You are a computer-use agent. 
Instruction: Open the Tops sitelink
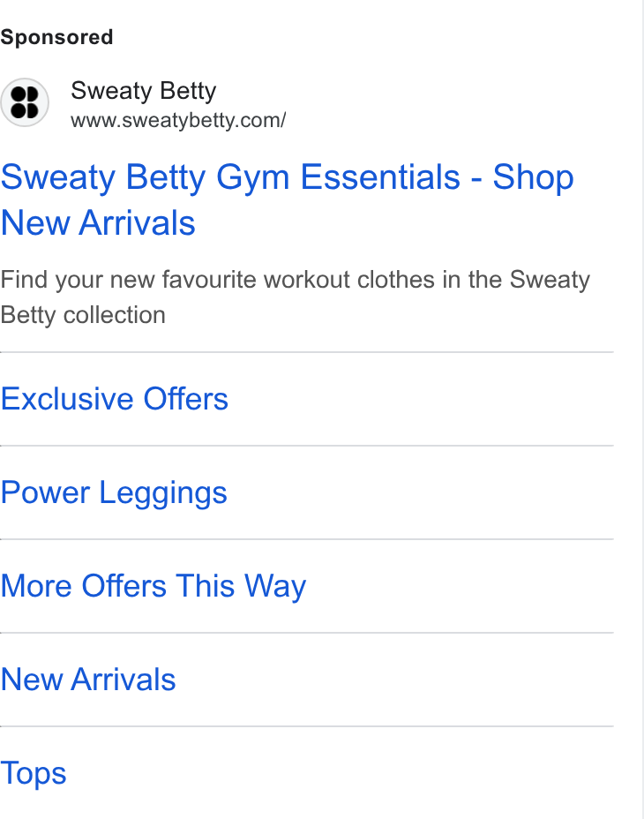pos(34,774)
